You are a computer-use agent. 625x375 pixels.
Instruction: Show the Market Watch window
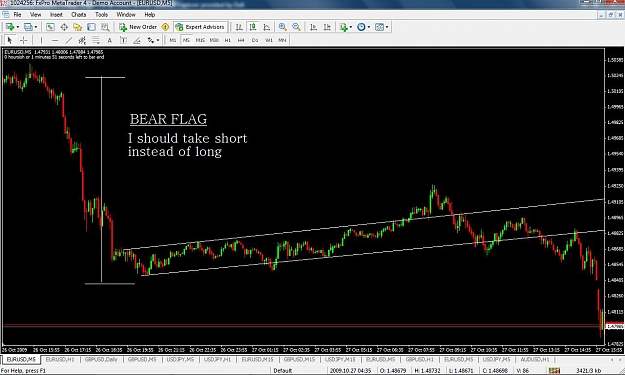tap(50, 27)
